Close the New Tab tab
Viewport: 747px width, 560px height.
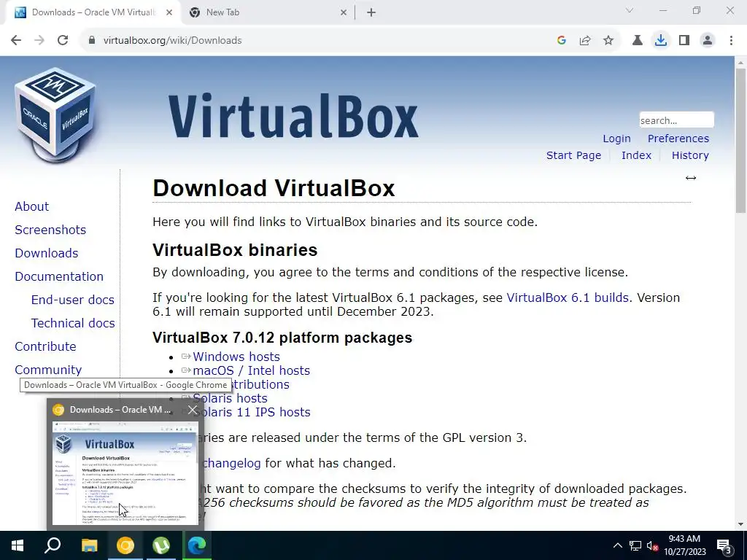click(344, 13)
